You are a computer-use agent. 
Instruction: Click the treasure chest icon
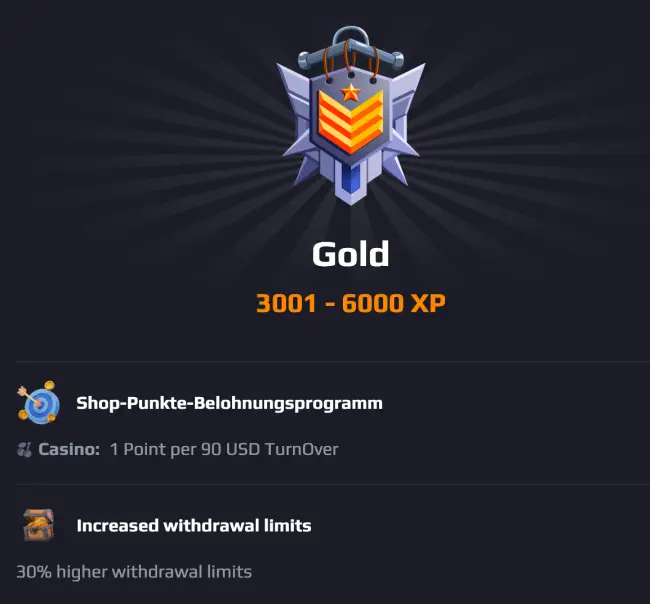pos(39,525)
